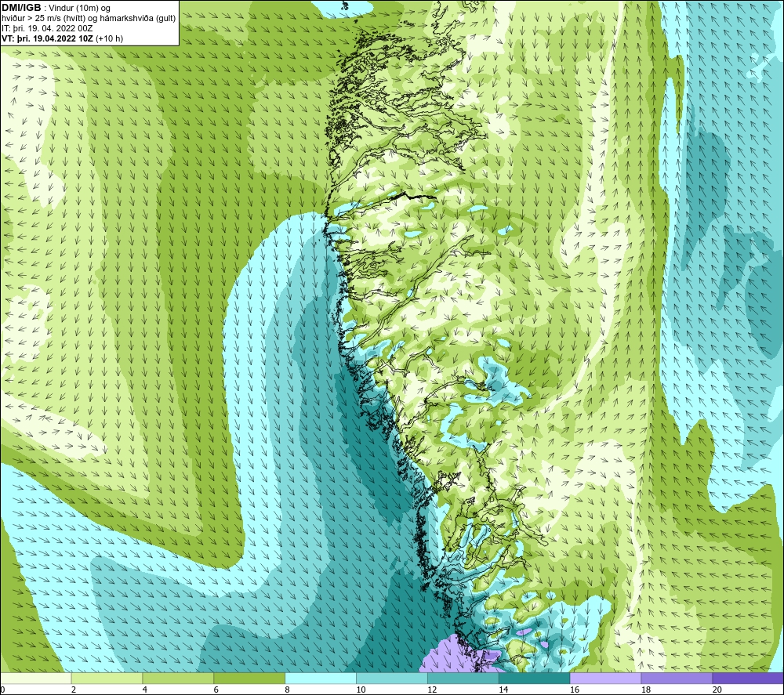Screen dimensions: 784x695
Task: Click the initial time "IT: þri. 19. 04. 2022 00Z"
Action: point(47,28)
